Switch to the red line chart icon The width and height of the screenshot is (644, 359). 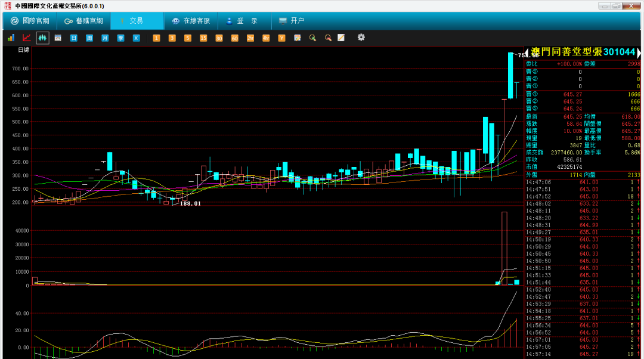(x=27, y=38)
